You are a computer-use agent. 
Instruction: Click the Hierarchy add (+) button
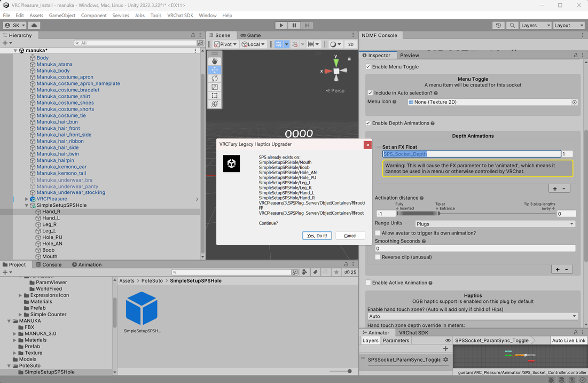click(x=7, y=43)
